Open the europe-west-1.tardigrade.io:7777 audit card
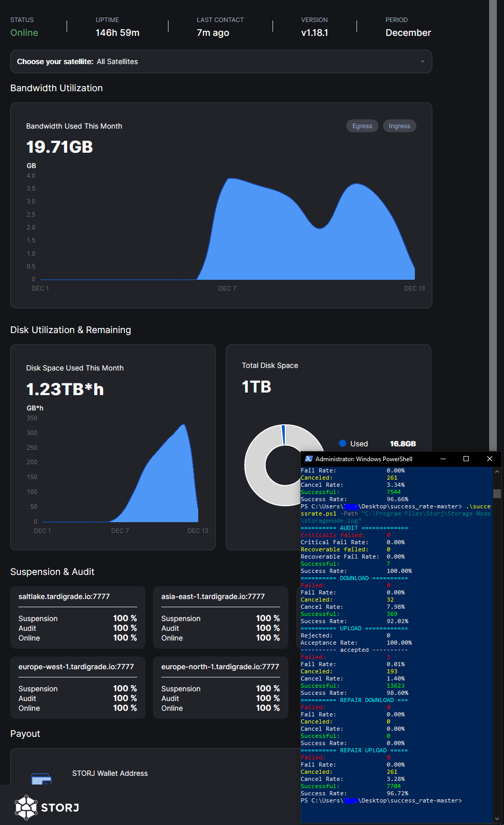504x825 pixels. pyautogui.click(x=78, y=688)
